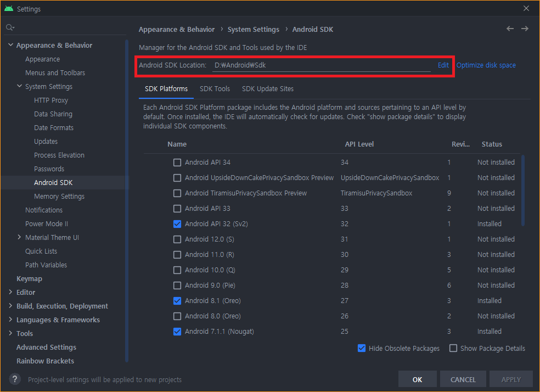
Task: Check the Android 8.0 (Oreo) checkbox
Action: click(x=177, y=316)
